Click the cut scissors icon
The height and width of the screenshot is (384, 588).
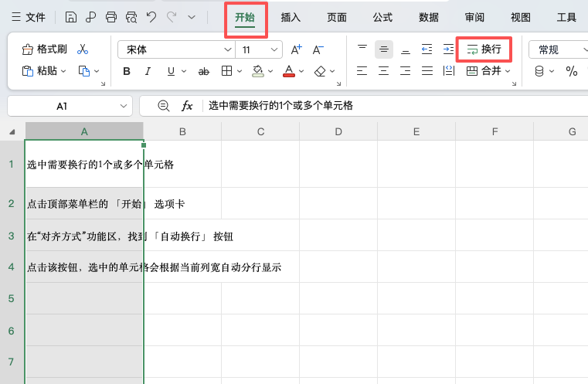coord(83,49)
